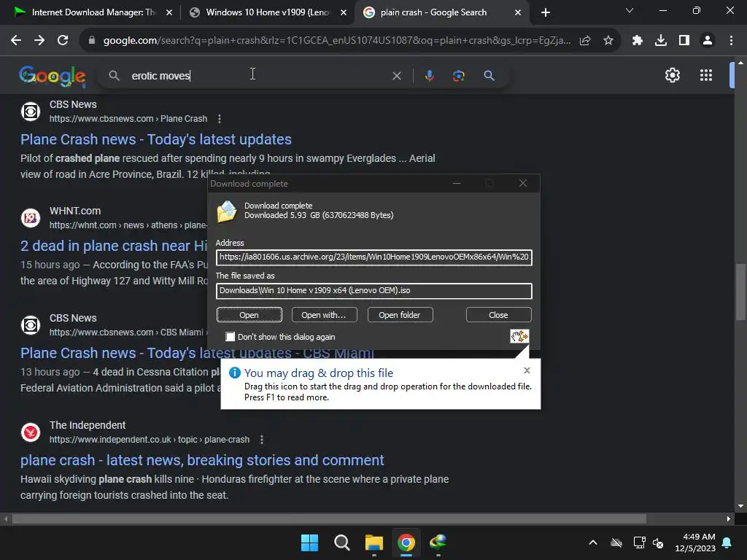Open Chrome three-dot menu

[x=731, y=41]
